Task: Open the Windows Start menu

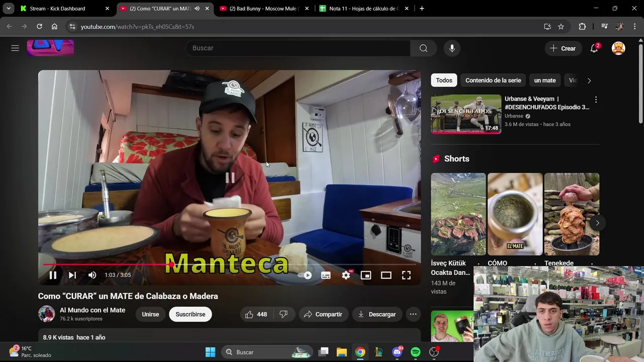Action: point(210,352)
